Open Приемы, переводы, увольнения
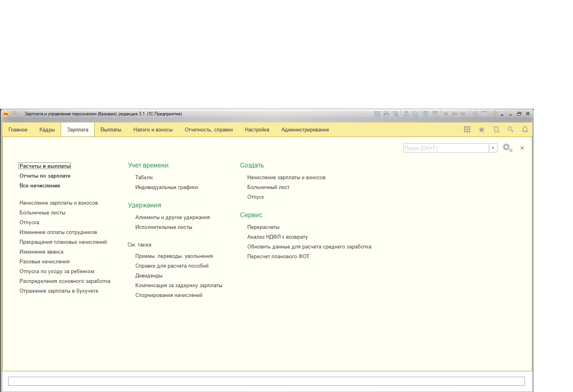 point(174,256)
